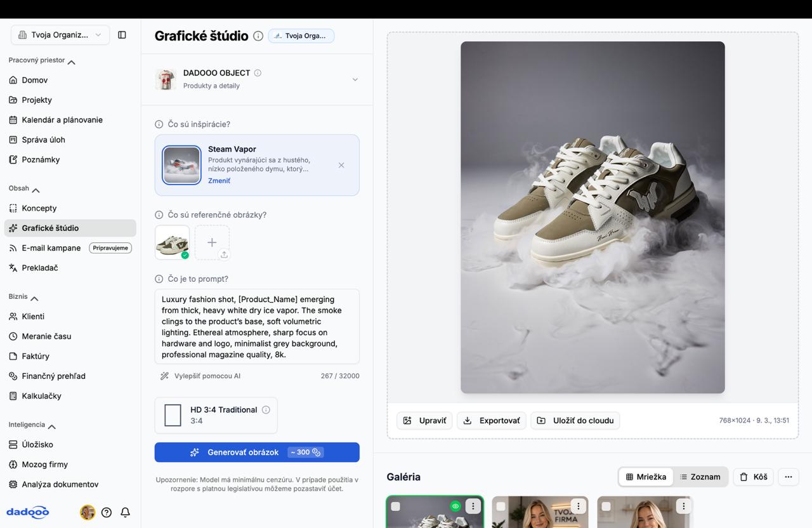Image resolution: width=812 pixels, height=528 pixels.
Task: Click the Zmeniť link
Action: pyautogui.click(x=219, y=181)
